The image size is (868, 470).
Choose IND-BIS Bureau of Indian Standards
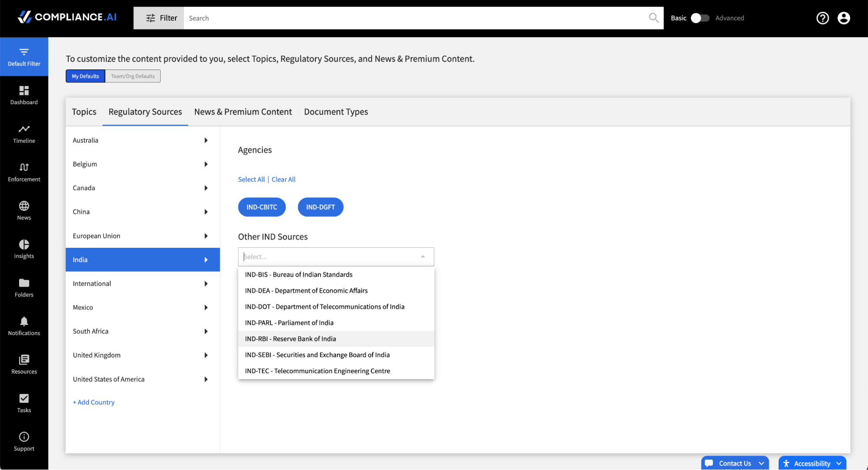tap(336, 274)
